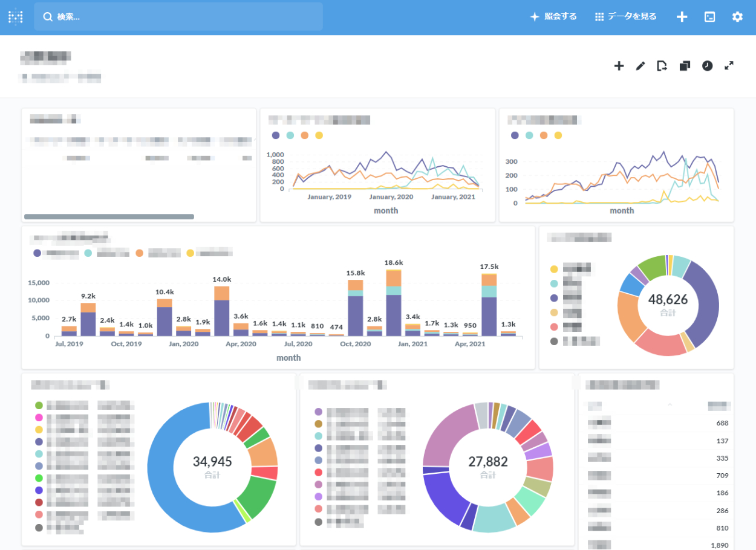Open the auto-refresh clock icon
This screenshot has height=550, width=756.
(707, 66)
